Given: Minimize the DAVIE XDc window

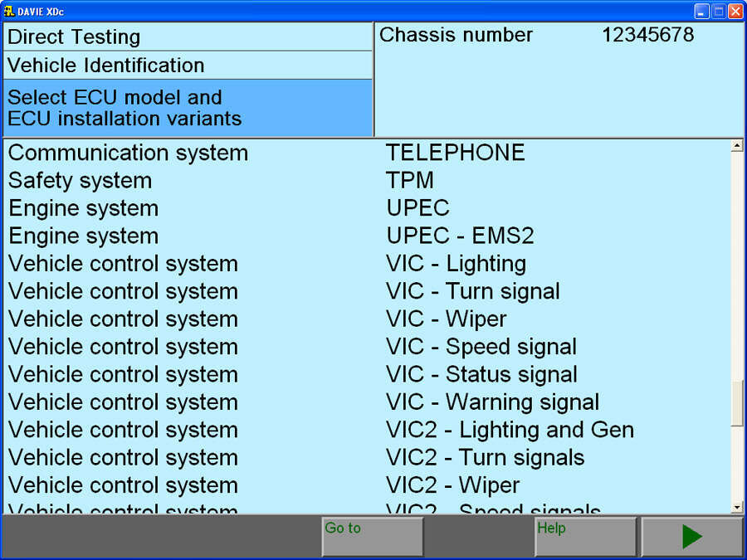Looking at the screenshot, I should tap(701, 11).
